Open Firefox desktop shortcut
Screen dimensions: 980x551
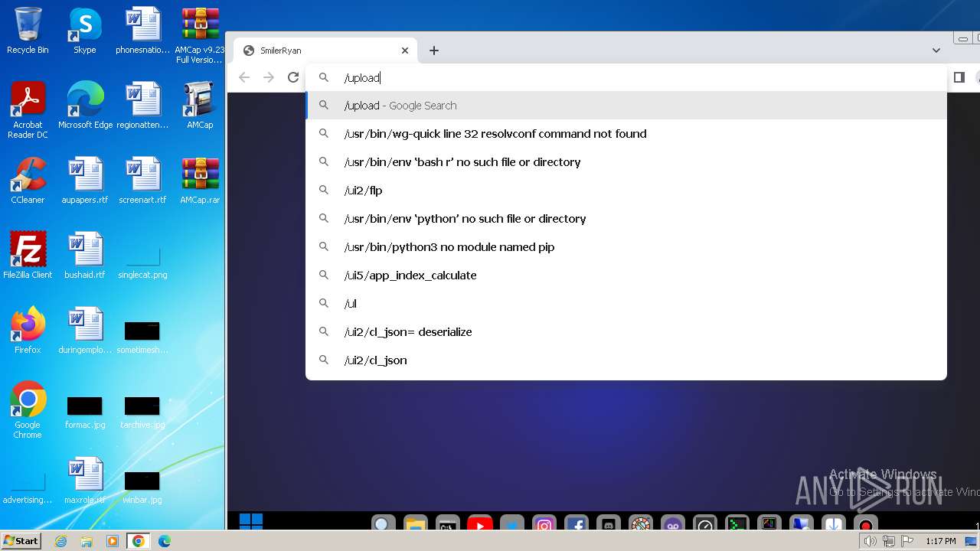pos(28,331)
